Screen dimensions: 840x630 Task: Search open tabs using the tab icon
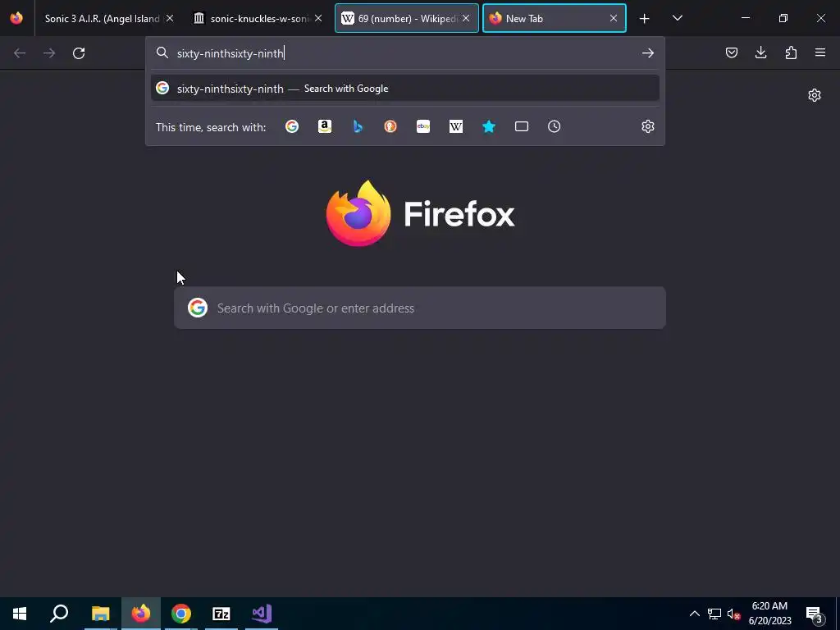(521, 126)
